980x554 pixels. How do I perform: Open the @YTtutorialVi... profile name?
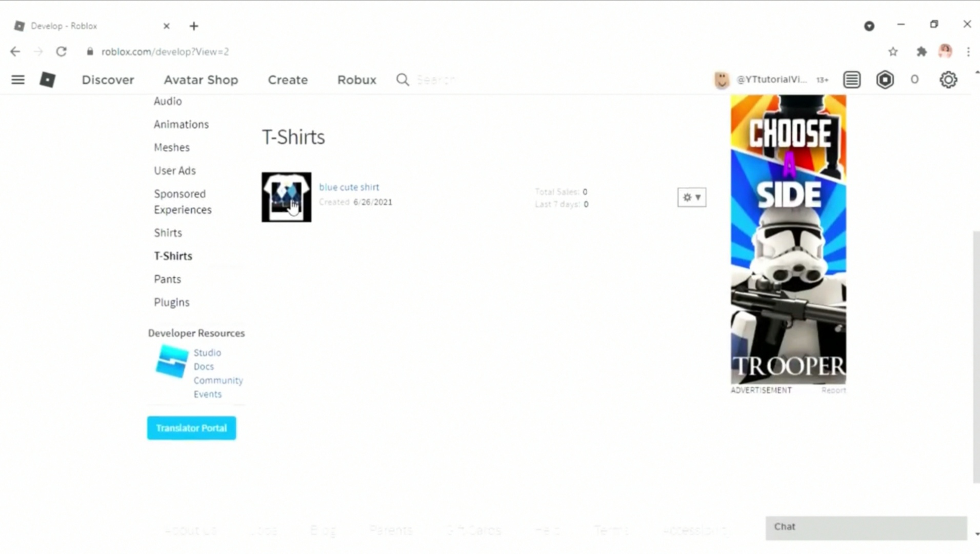pyautogui.click(x=771, y=80)
